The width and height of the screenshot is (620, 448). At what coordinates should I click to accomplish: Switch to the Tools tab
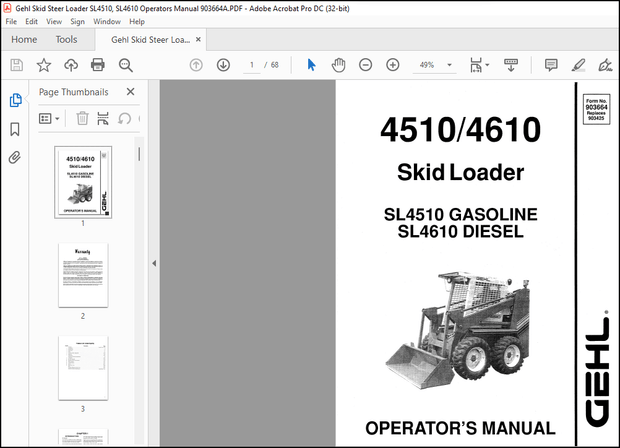66,40
